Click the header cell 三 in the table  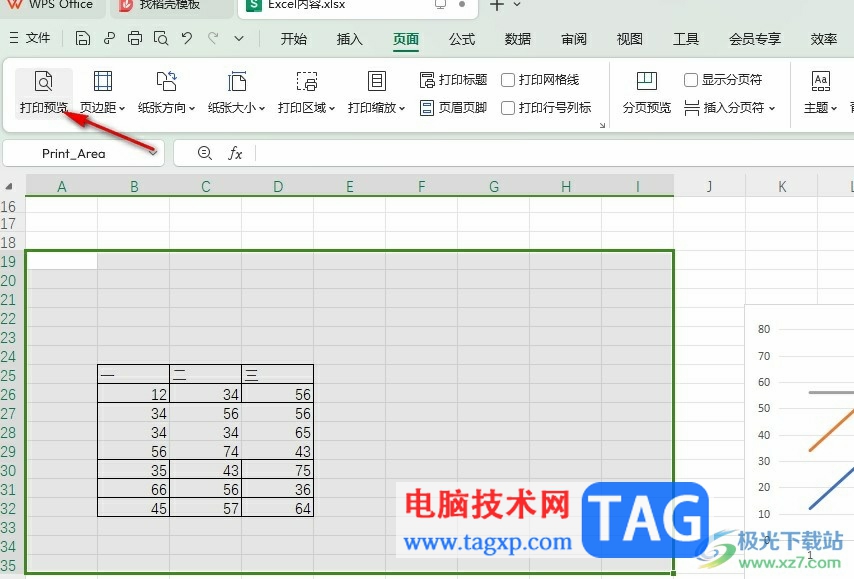278,375
